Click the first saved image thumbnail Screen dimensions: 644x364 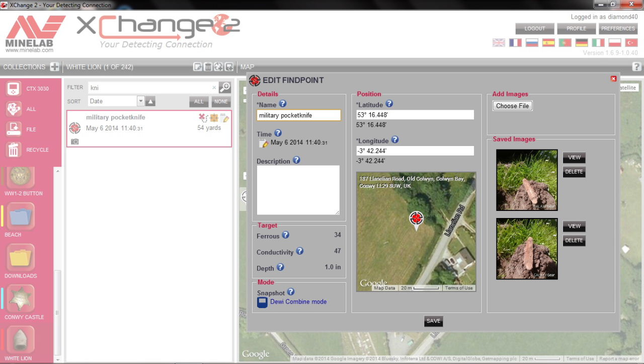527,180
